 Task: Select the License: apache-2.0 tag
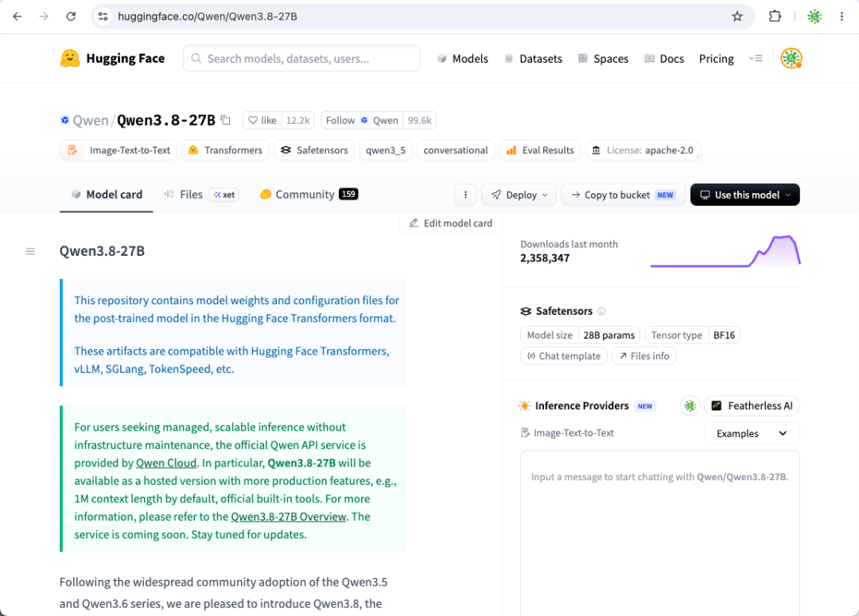[x=643, y=150]
